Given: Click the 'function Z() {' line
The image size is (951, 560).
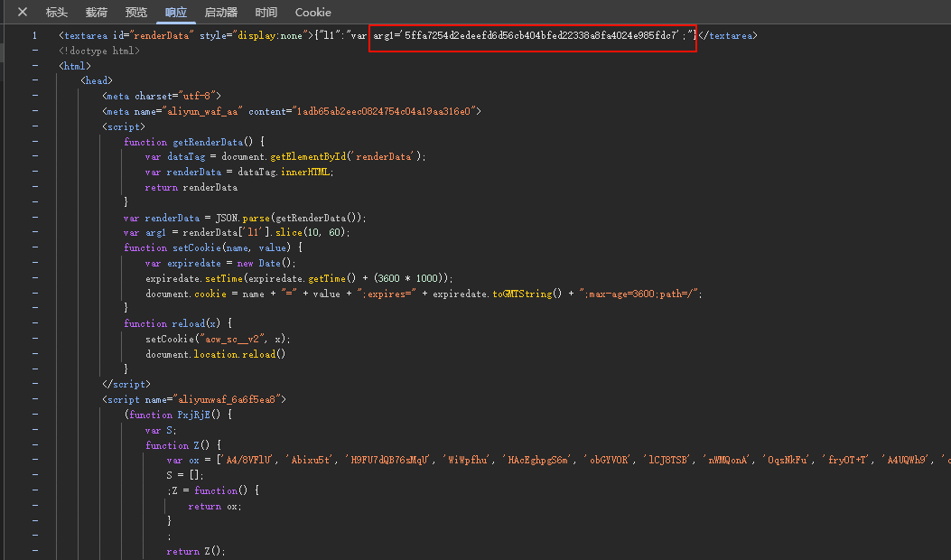Looking at the screenshot, I should [183, 445].
